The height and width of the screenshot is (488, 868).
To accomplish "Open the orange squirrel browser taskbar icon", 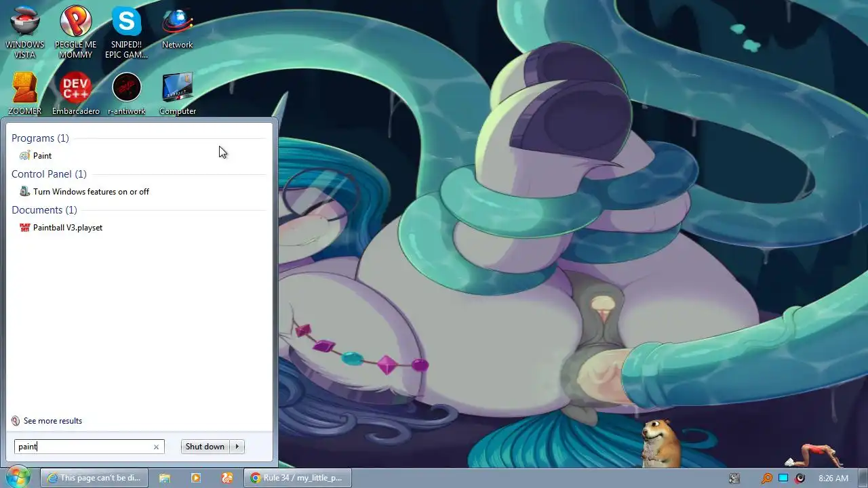I will (227, 478).
